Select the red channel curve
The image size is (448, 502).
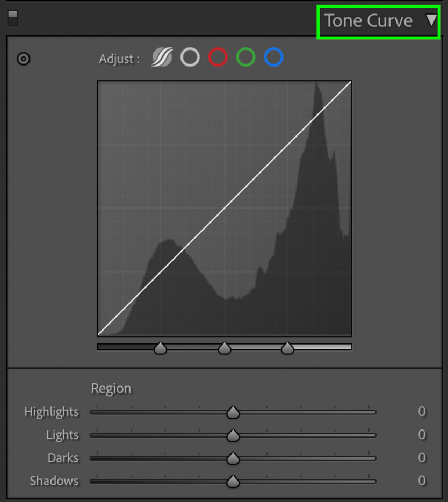click(218, 58)
